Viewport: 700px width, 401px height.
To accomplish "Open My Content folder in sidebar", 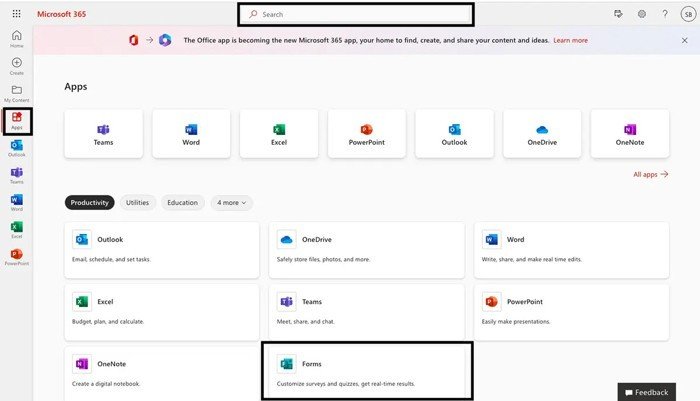I will 16,93.
